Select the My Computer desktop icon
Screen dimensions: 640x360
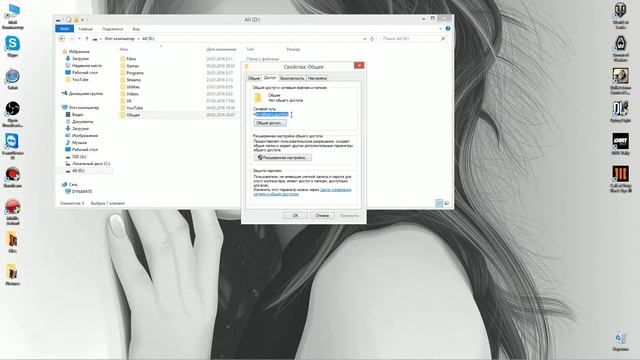point(12,17)
